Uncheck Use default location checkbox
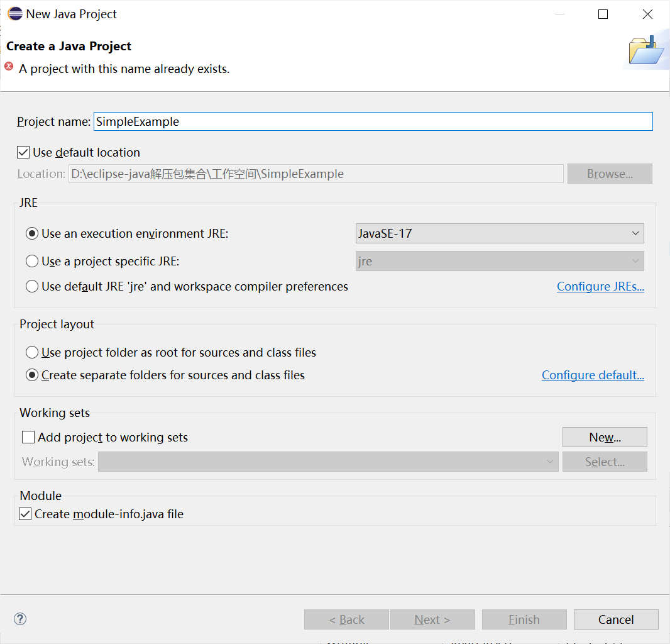Screen dimensions: 670x644 [x=24, y=152]
